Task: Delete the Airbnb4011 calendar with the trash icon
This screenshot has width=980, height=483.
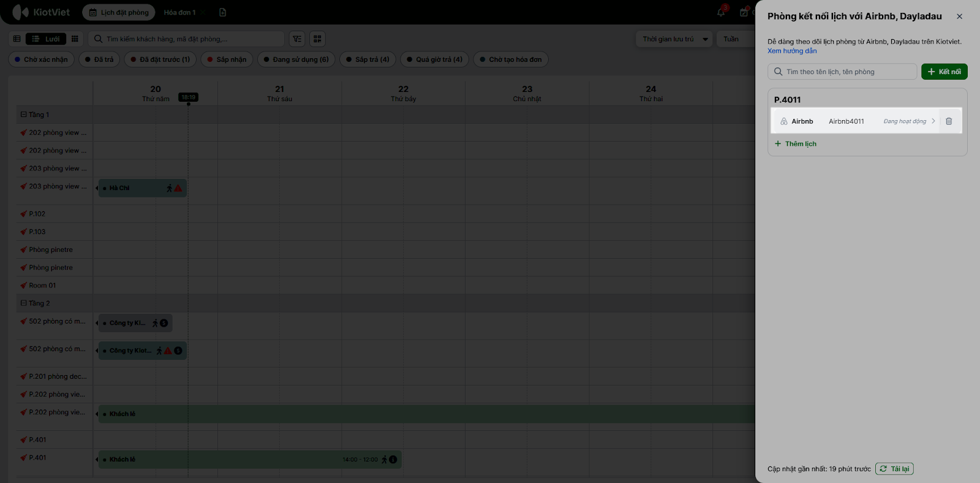Action: 949,121
